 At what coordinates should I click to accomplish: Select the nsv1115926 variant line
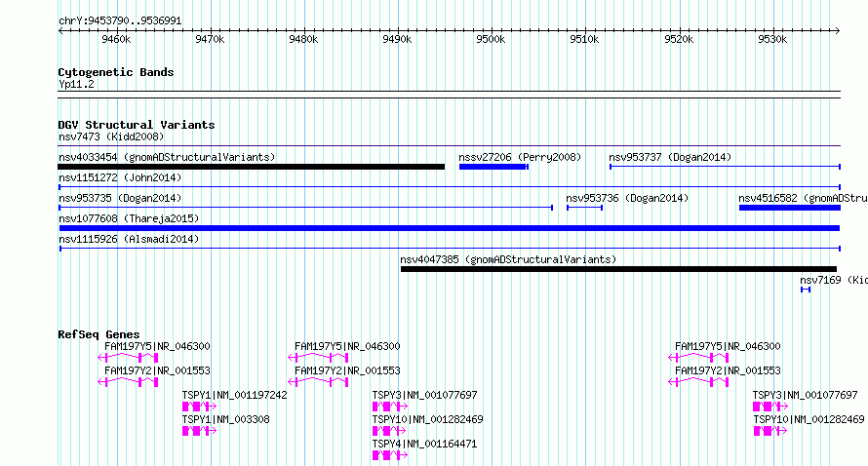tap(450, 249)
